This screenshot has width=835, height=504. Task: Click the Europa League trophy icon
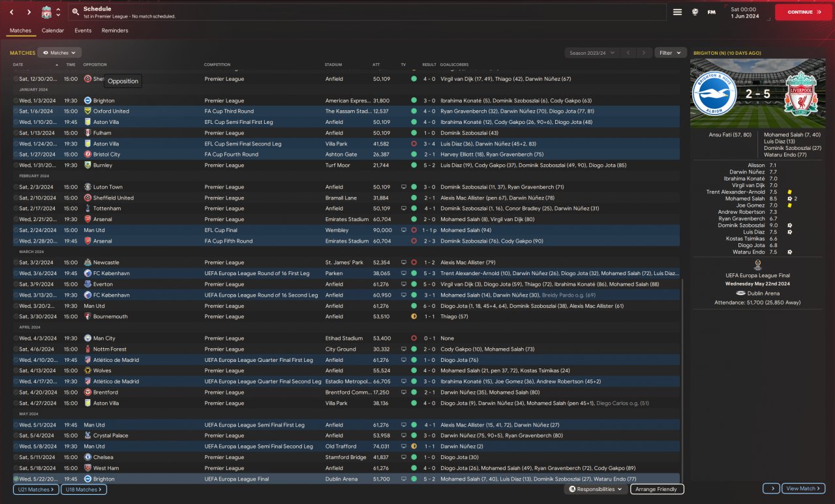click(x=758, y=264)
